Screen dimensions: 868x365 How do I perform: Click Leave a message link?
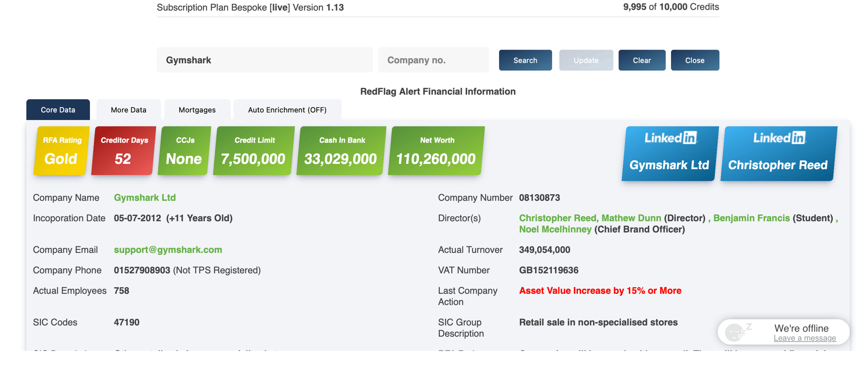pos(805,338)
